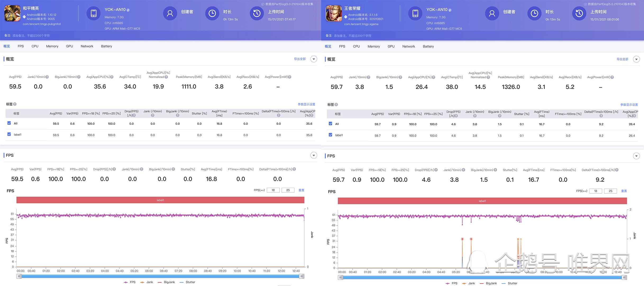Click 重置 next to FPS thresholds in left report
Screen dimensions: 644x286
(301, 190)
